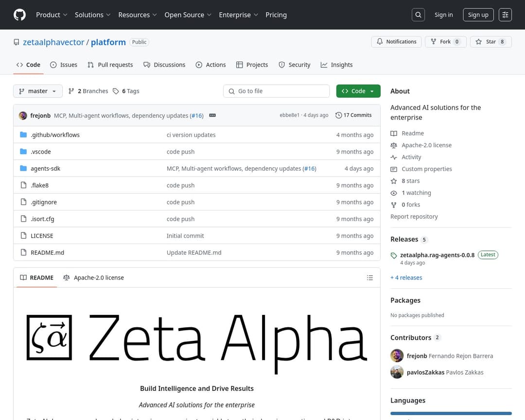525x420 pixels.
Task: Open frejonb contributor avatar
Action: (397, 356)
